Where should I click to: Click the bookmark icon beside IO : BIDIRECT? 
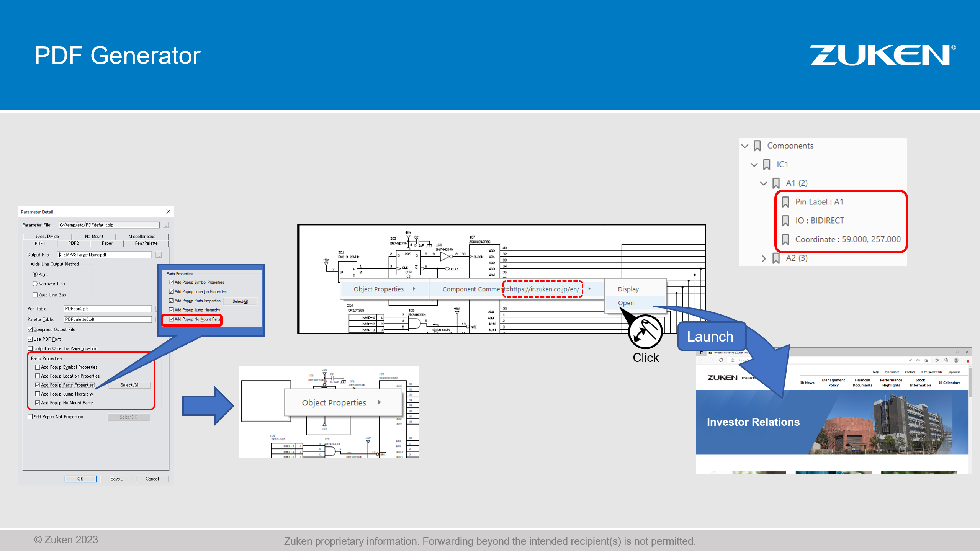pyautogui.click(x=785, y=220)
